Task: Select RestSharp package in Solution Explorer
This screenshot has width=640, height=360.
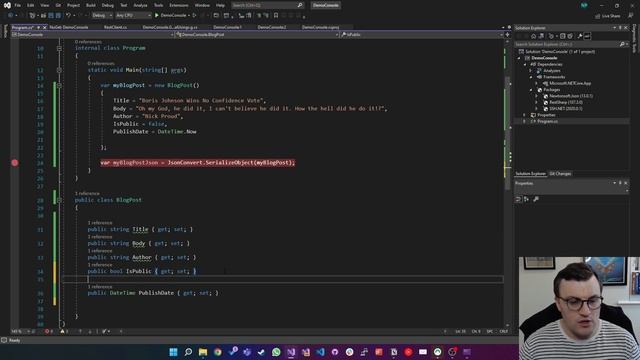Action: pyautogui.click(x=566, y=102)
